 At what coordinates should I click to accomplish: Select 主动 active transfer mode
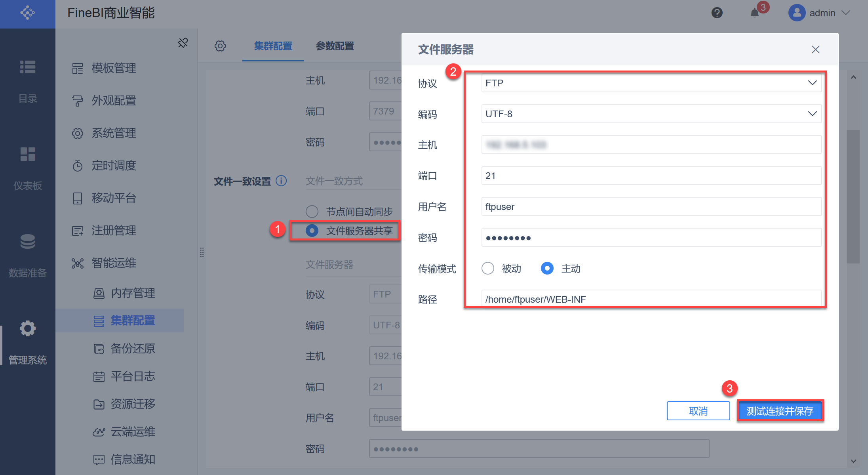[547, 269]
